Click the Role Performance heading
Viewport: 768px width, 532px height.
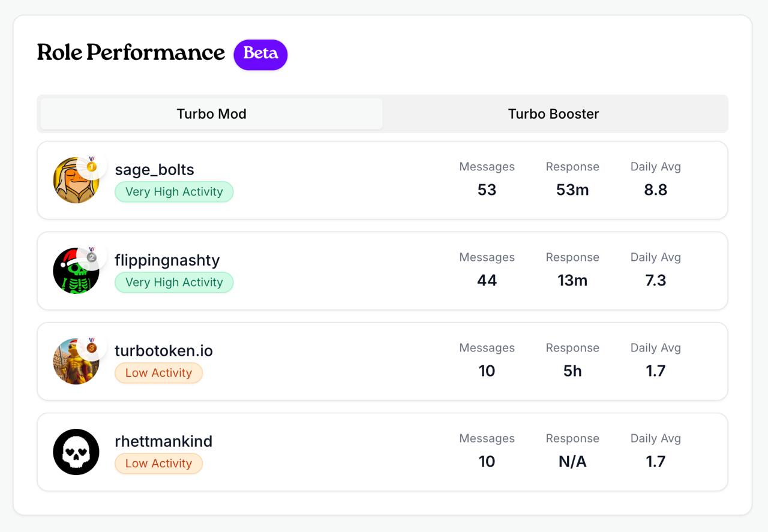(x=131, y=53)
